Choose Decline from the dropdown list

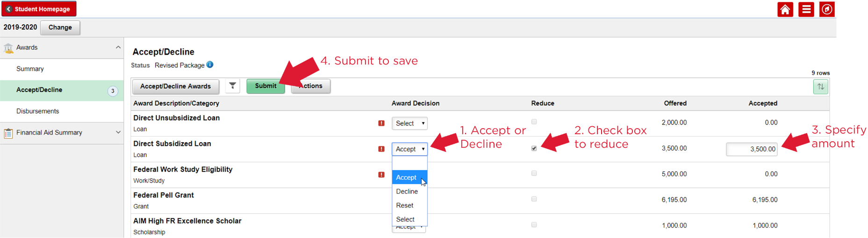[x=407, y=191]
